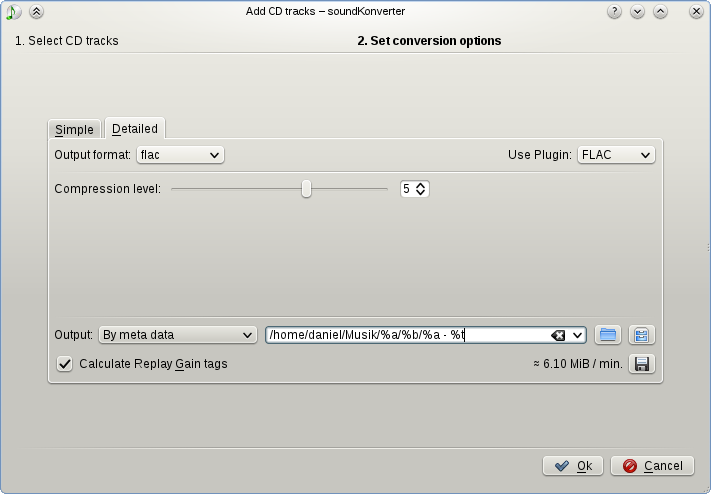Close the Add CD tracks dialog
This screenshot has width=711, height=494.
(696, 12)
